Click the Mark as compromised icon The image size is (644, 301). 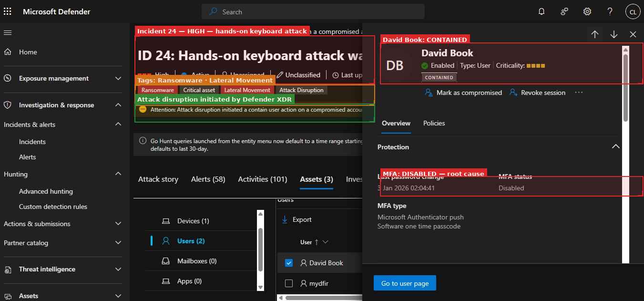point(429,93)
